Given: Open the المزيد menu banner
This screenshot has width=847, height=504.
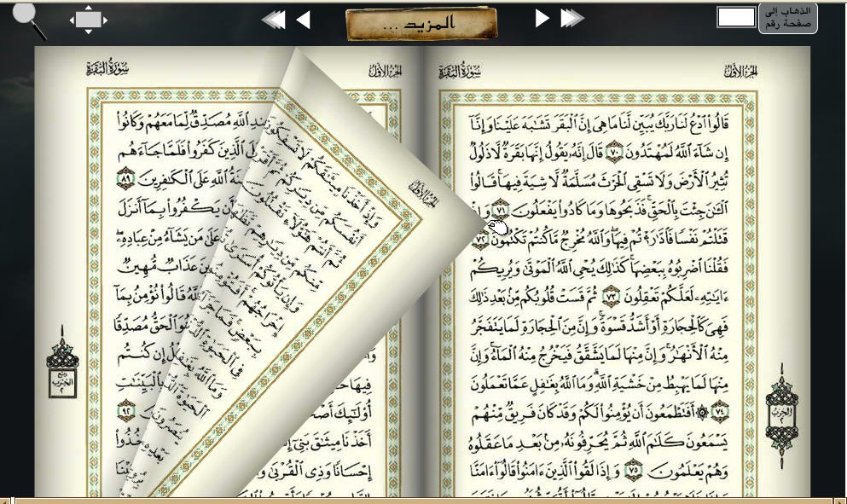Looking at the screenshot, I should (x=421, y=24).
